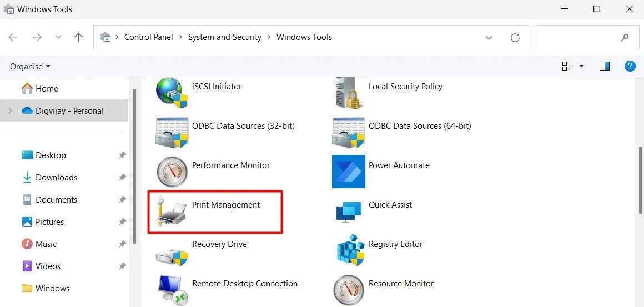Select Control Panel in the breadcrumb

149,37
